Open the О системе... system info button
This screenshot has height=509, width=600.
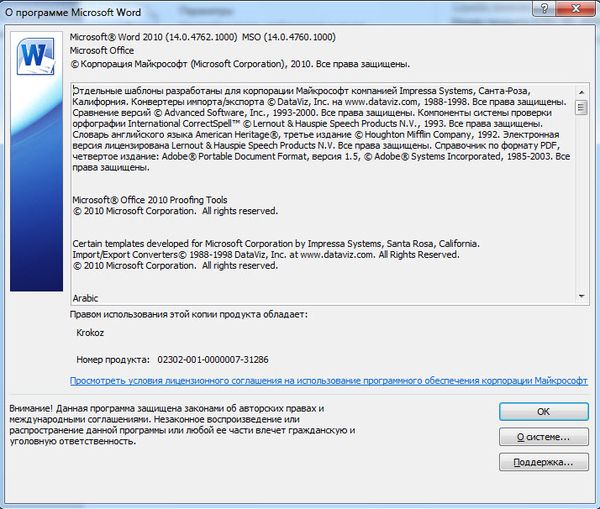tap(543, 437)
